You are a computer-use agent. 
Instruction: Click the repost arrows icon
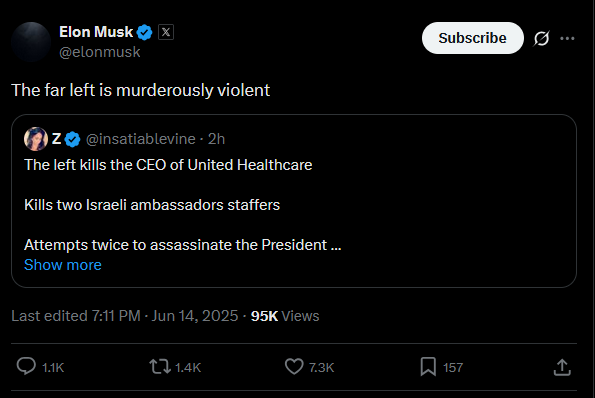(x=160, y=367)
